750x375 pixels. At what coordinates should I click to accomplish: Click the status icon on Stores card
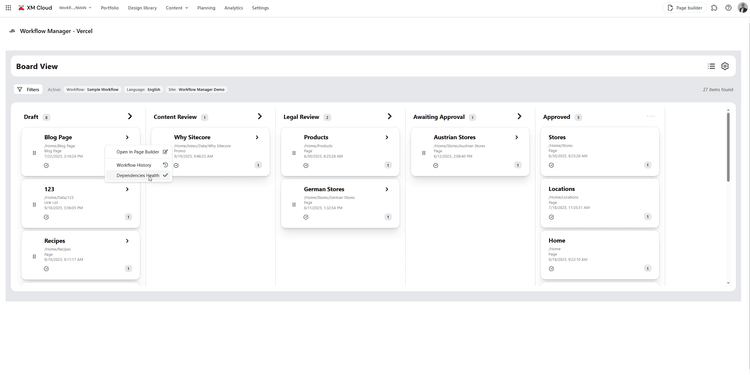coord(551,165)
